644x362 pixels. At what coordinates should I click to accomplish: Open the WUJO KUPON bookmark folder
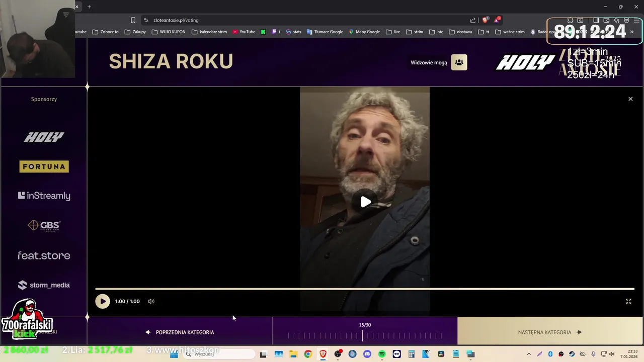tap(169, 32)
